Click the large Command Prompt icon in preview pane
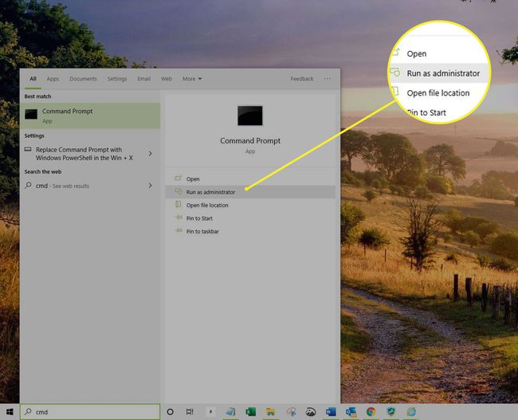 point(250,116)
